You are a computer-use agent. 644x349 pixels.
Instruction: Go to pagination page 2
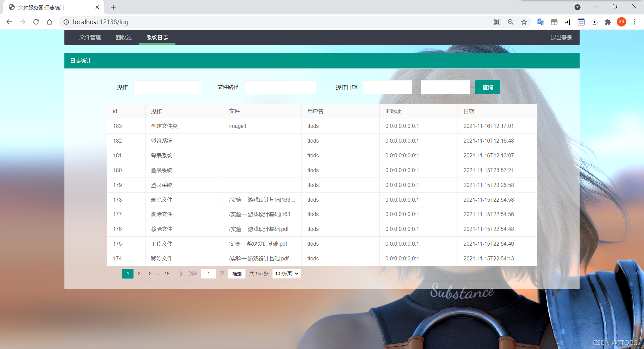139,273
